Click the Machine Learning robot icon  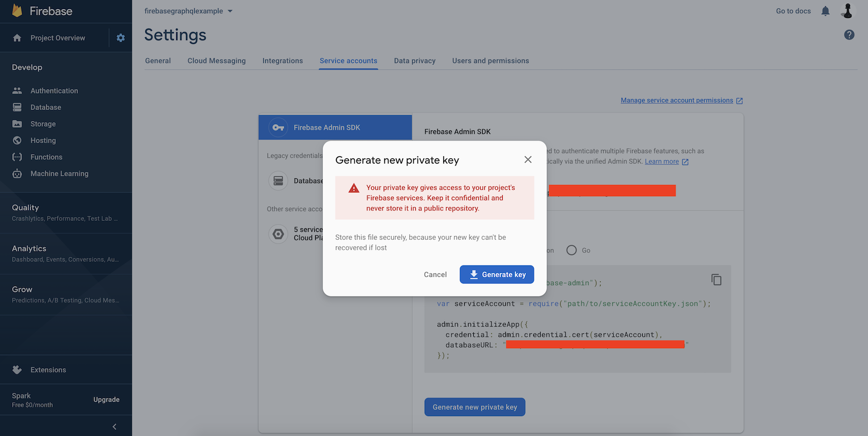pos(17,174)
